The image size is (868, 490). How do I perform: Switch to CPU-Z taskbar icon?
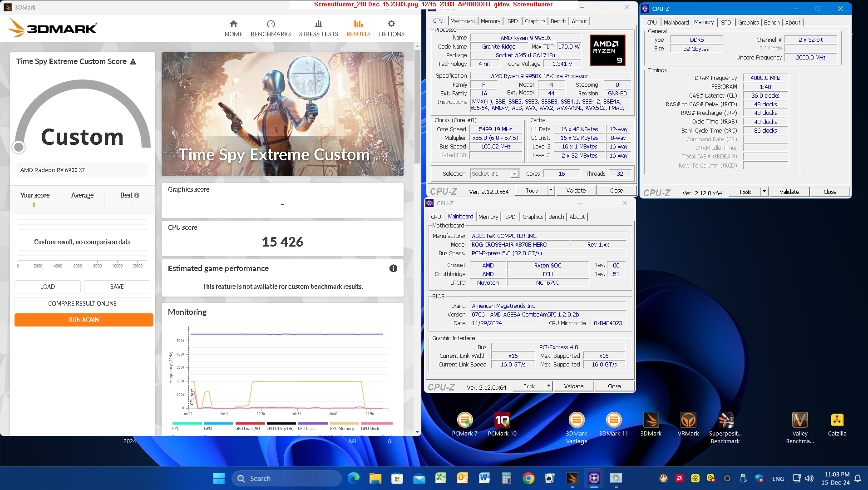coord(594,478)
